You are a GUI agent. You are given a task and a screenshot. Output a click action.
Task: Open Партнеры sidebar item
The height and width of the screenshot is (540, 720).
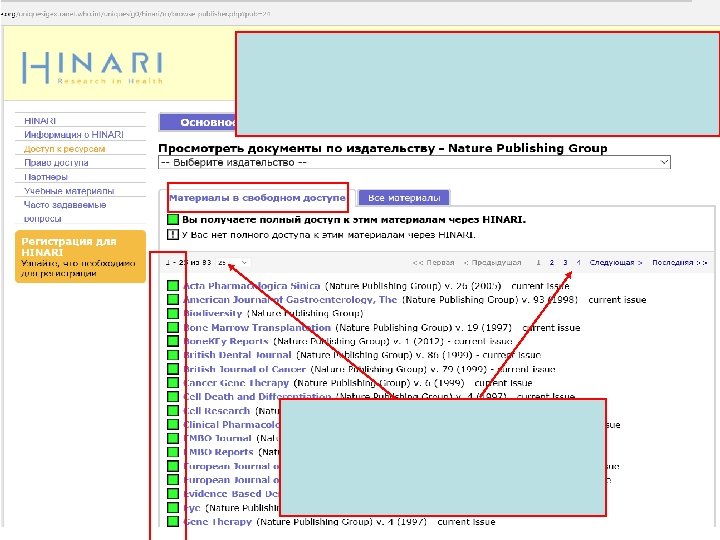click(45, 177)
